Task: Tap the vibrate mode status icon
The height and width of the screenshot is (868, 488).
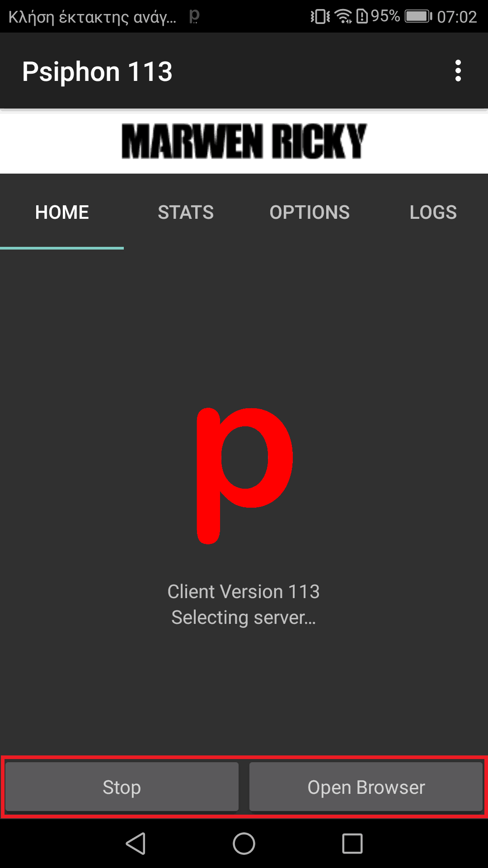Action: tap(320, 17)
